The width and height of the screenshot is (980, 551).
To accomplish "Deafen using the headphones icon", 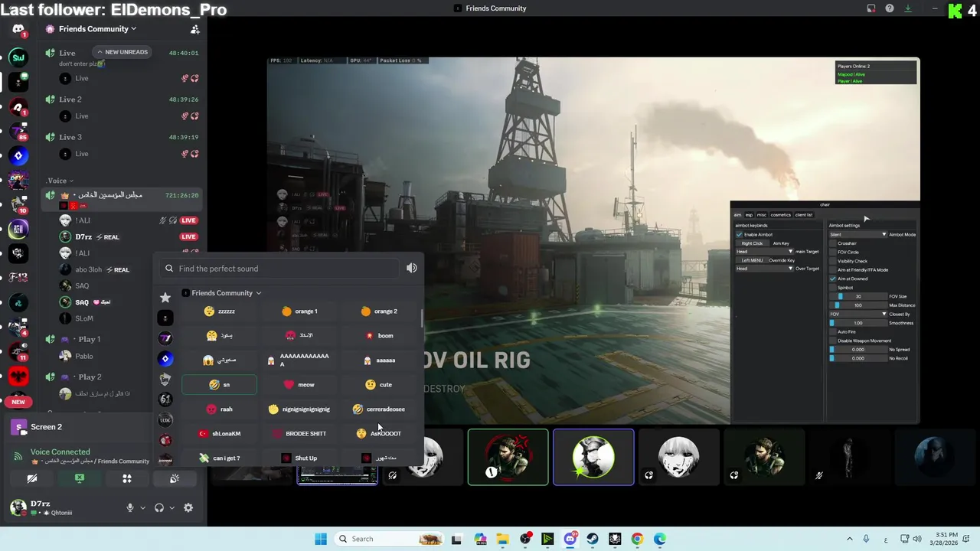I will 159,507.
